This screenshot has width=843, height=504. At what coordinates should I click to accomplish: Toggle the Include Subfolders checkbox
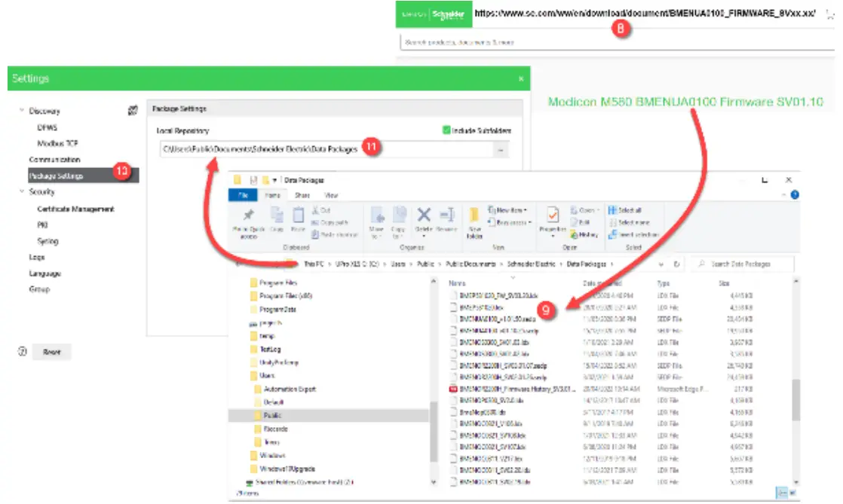[x=446, y=130]
